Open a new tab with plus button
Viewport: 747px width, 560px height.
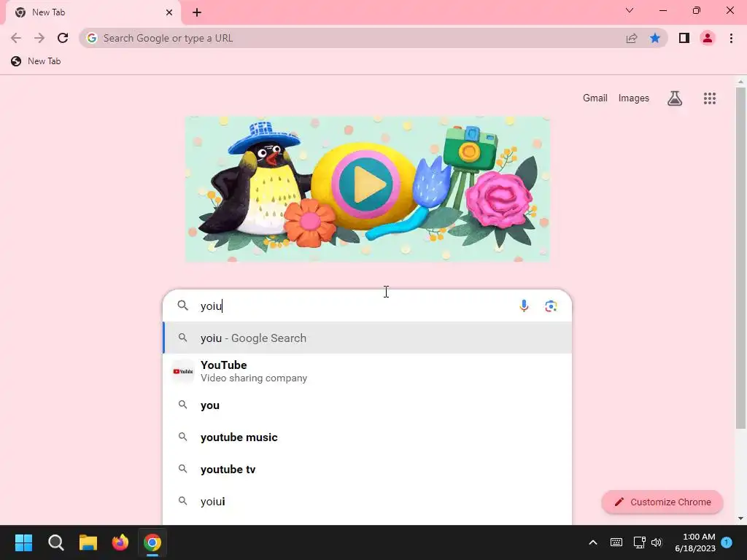[197, 12]
